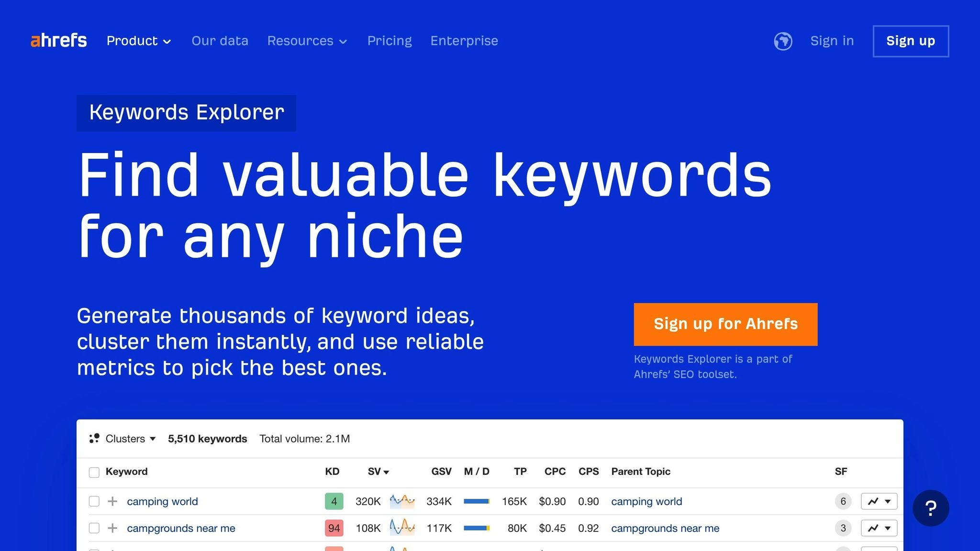
Task: Tick the checkbox for camping world row
Action: 94,501
